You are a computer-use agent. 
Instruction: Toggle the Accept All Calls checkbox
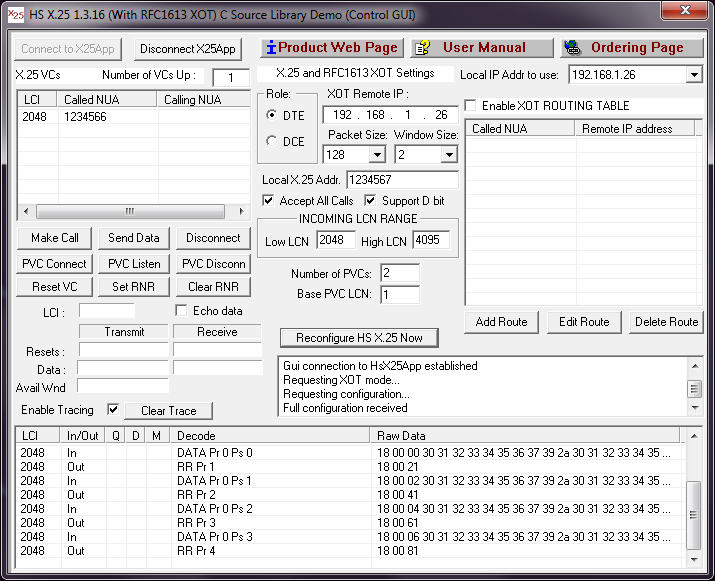(x=268, y=201)
